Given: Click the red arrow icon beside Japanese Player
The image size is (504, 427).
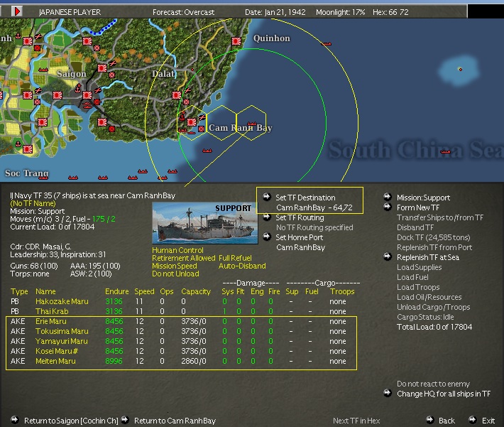Looking at the screenshot, I should [x=18, y=11].
